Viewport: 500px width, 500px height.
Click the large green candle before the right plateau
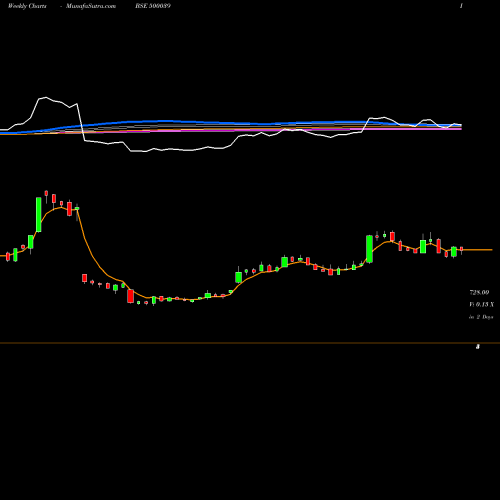369,249
